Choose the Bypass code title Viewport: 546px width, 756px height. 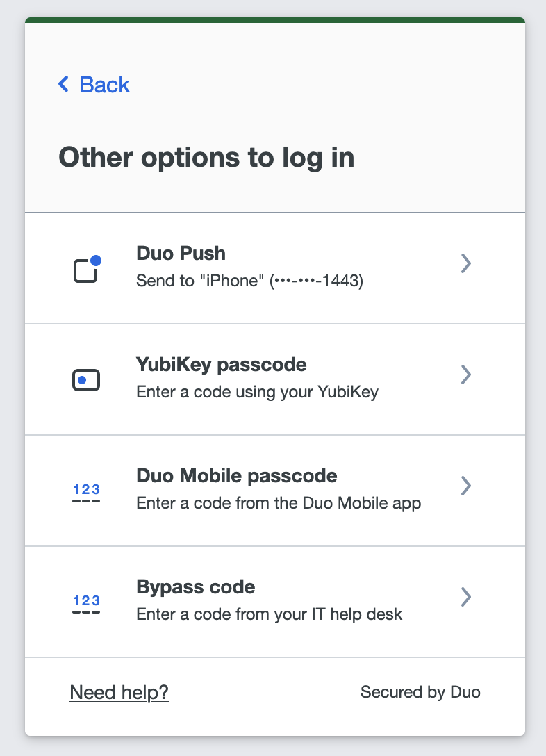(x=196, y=587)
